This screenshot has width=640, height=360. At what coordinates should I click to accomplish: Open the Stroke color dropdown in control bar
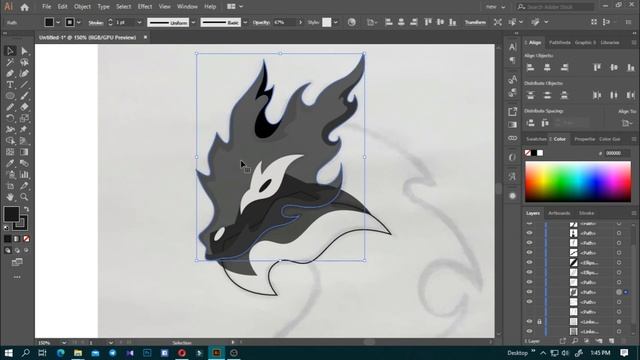[x=79, y=22]
